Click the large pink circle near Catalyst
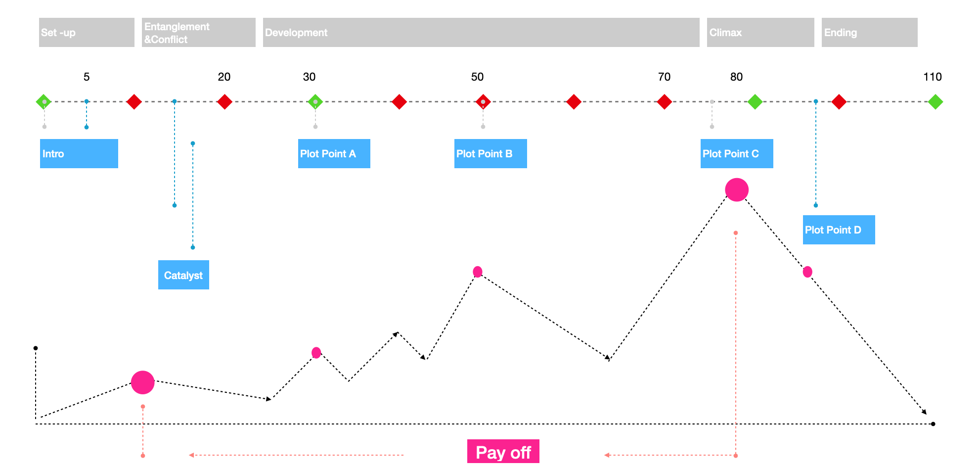 pyautogui.click(x=142, y=382)
